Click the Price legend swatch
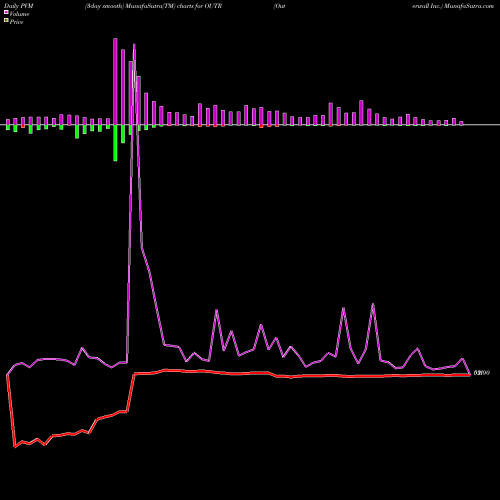This screenshot has width=500, height=500. [6, 21]
